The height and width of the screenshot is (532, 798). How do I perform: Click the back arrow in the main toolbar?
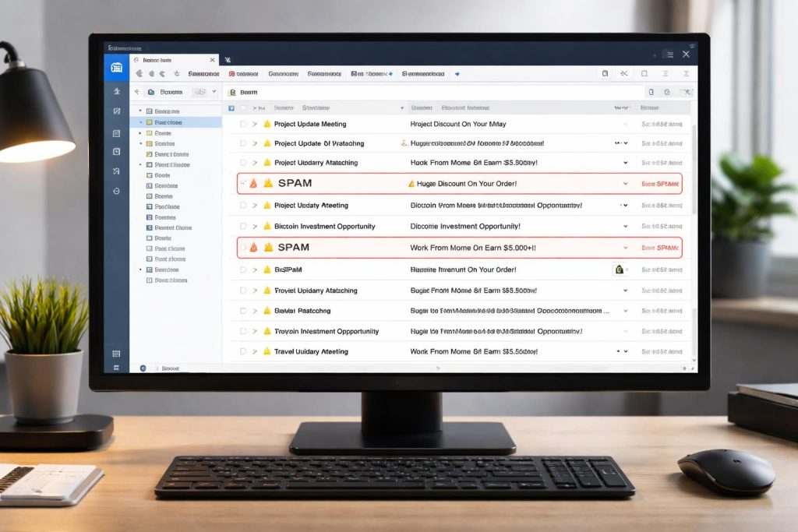pyautogui.click(x=139, y=74)
